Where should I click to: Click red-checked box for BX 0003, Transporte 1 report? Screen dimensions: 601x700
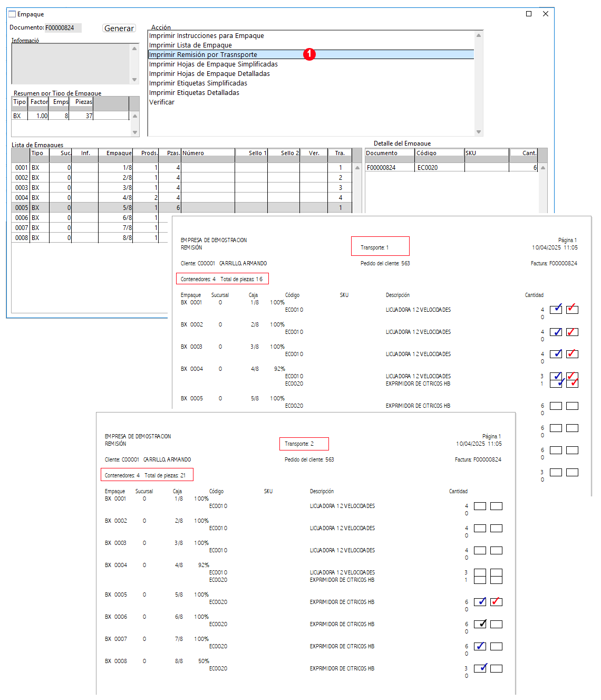point(572,354)
